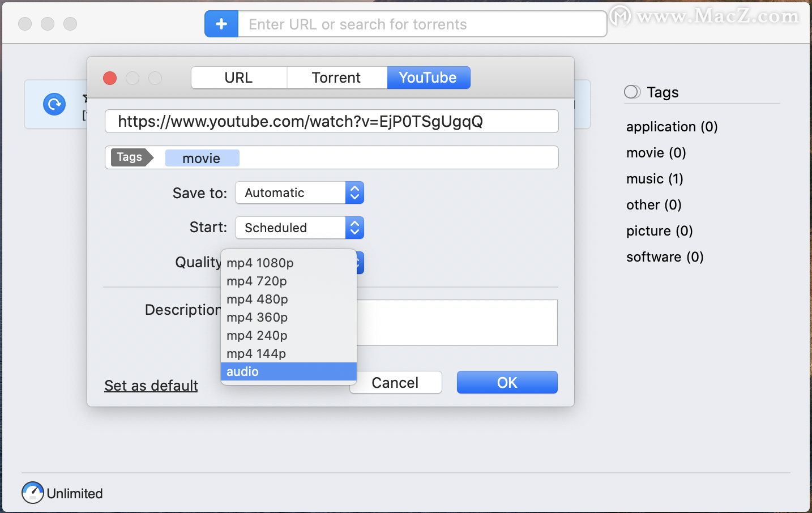812x513 pixels.
Task: Click the Description text area
Action: 456,323
